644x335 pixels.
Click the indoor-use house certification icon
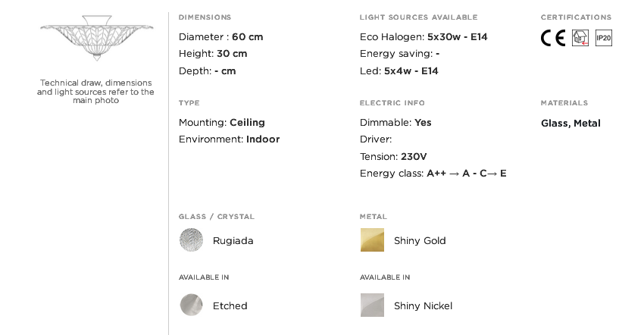point(580,38)
